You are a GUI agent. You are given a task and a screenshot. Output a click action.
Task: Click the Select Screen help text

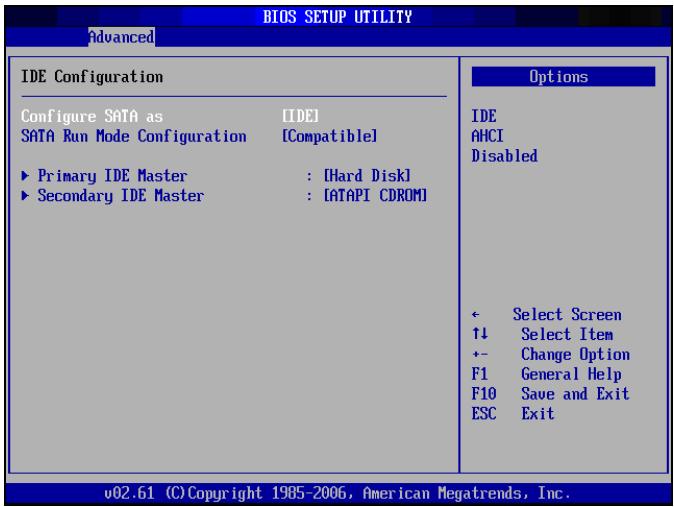pyautogui.click(x=567, y=314)
